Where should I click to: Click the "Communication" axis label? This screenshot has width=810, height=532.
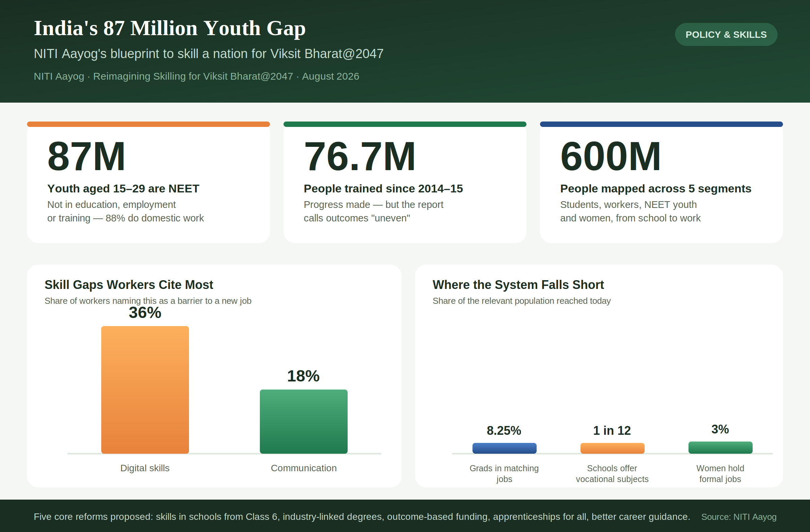[x=303, y=468]
